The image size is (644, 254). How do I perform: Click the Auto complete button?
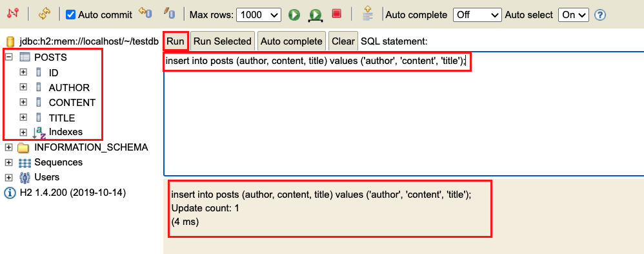point(291,41)
